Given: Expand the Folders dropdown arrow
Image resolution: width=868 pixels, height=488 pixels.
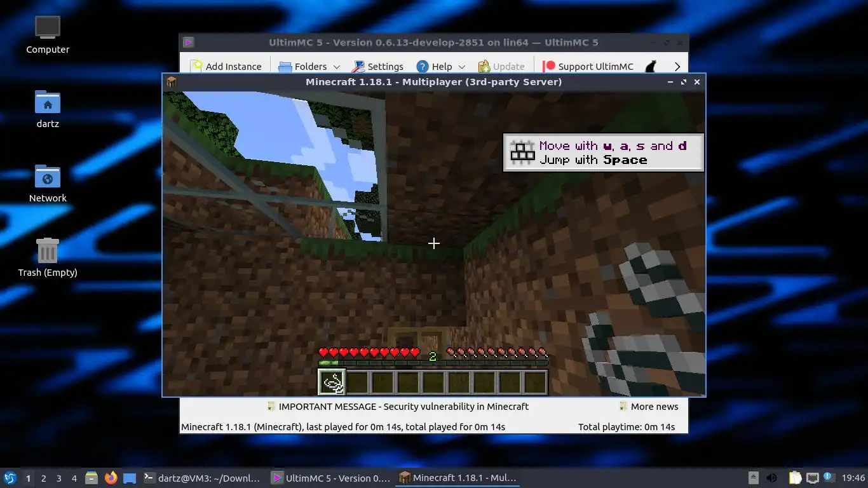Looking at the screenshot, I should coord(337,67).
